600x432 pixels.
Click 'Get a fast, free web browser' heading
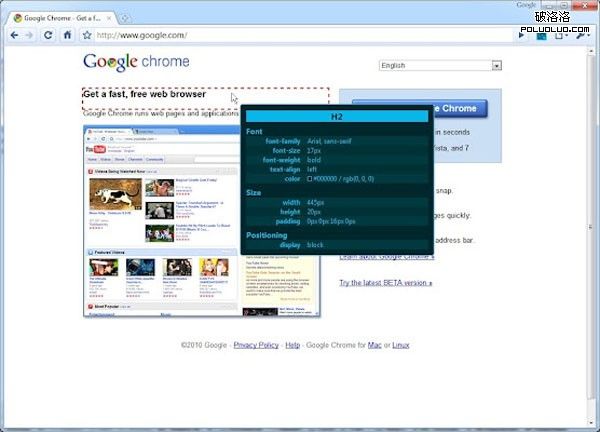tap(145, 94)
